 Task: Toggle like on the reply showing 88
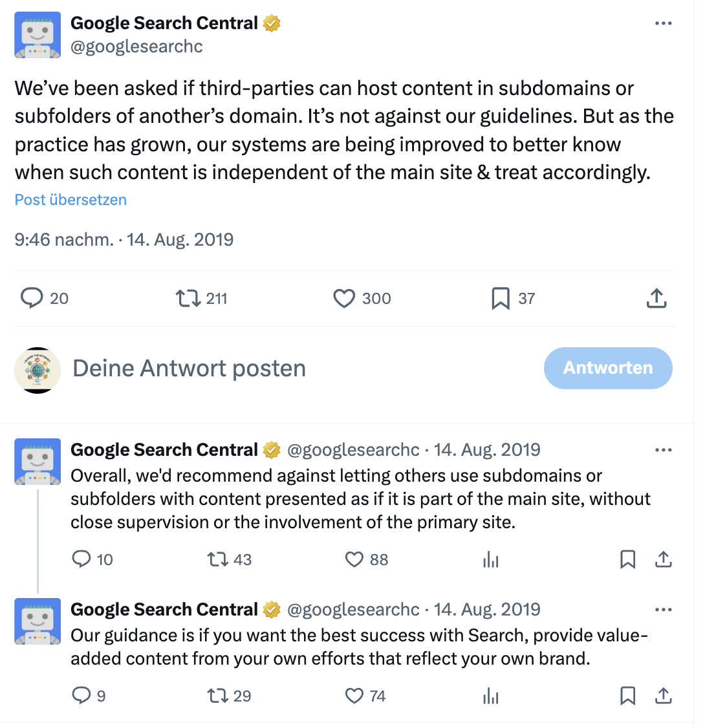point(353,559)
